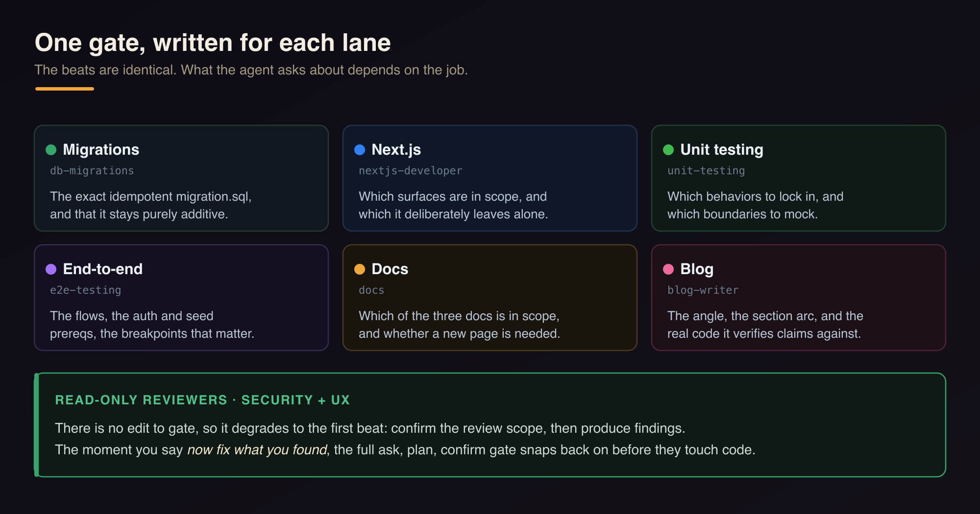Click the pink dot beside Blog
Image resolution: width=980 pixels, height=514 pixels.
[x=668, y=269]
